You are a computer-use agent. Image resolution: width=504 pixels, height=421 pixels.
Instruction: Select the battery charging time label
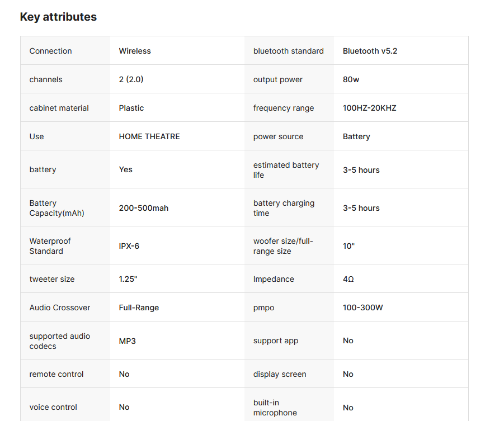(x=284, y=208)
